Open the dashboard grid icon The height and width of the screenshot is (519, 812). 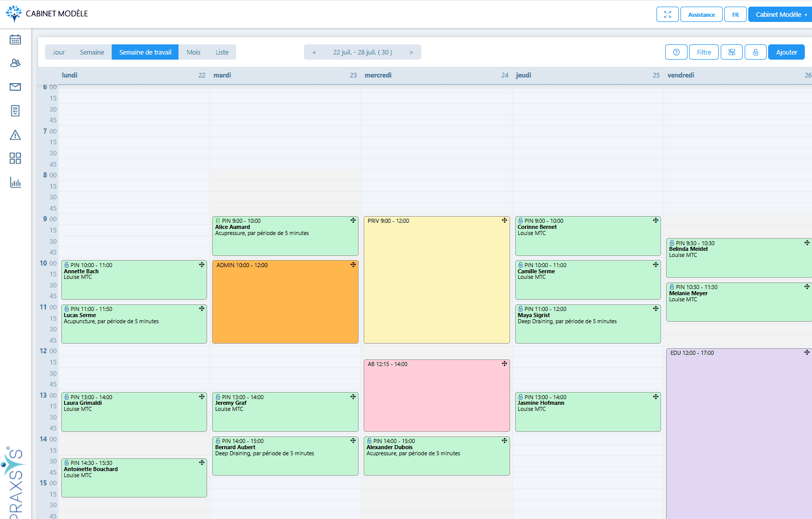point(15,158)
